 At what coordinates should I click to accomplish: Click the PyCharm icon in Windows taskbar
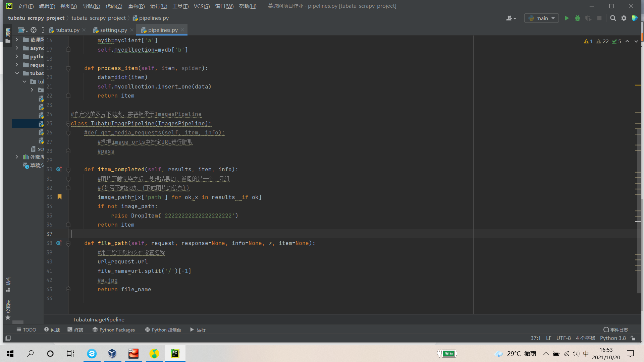(175, 353)
